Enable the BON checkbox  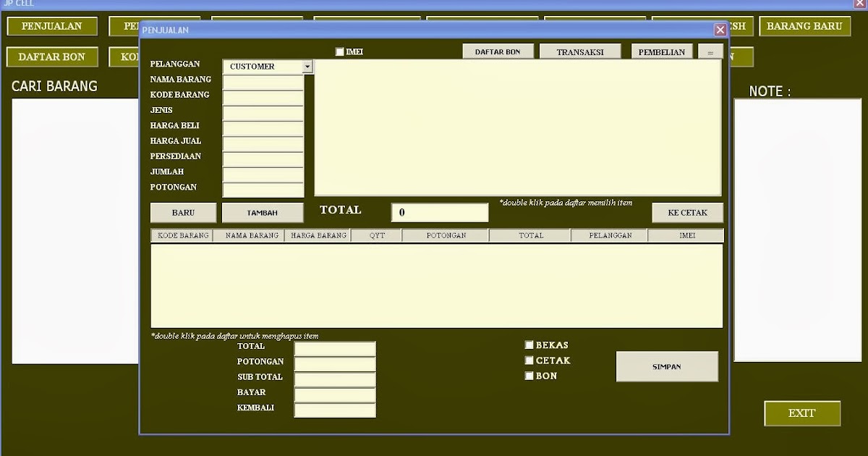point(529,376)
